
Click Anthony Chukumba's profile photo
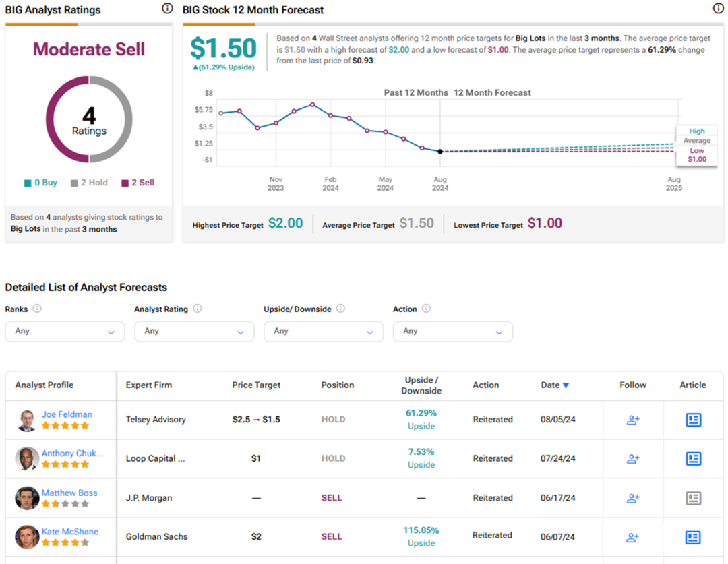[x=27, y=459]
